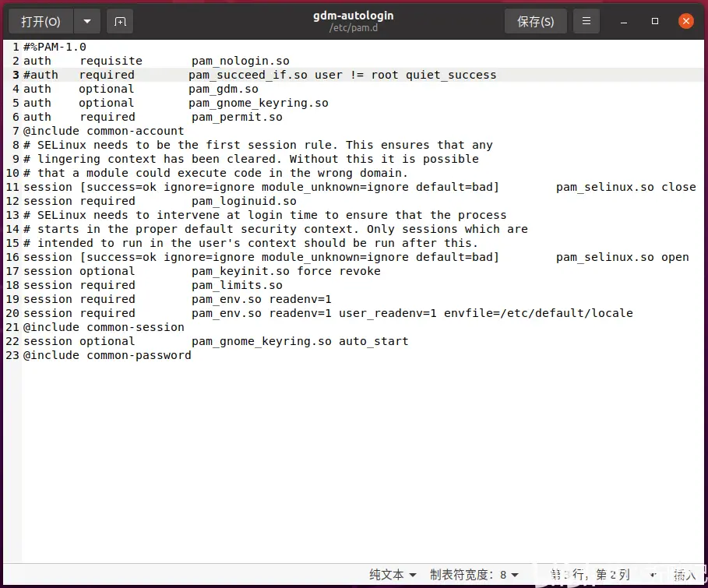This screenshot has height=588, width=708.
Task: Click the pam_succeed_if.so text on line 3
Action: click(x=248, y=75)
